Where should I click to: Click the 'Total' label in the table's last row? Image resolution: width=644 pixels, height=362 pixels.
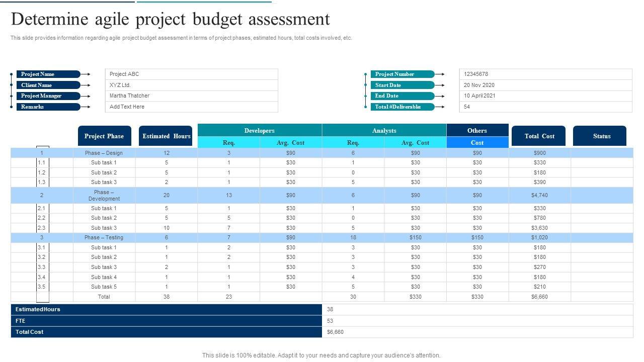pos(104,297)
